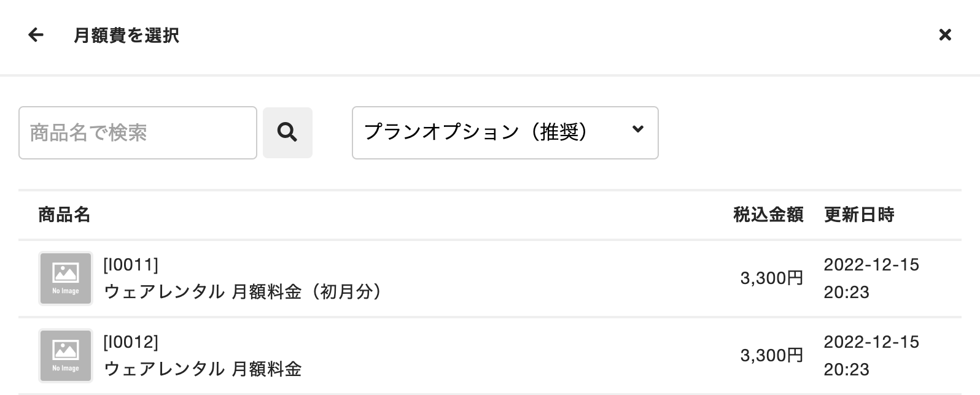
Task: Click the [I0012] product code
Action: point(131,342)
